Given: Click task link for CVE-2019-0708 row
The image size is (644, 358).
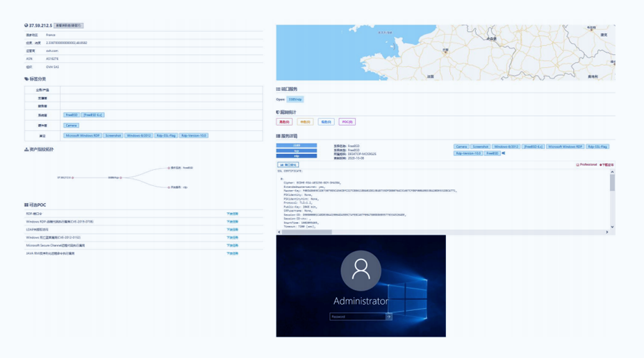Looking at the screenshot, I should (233, 222).
